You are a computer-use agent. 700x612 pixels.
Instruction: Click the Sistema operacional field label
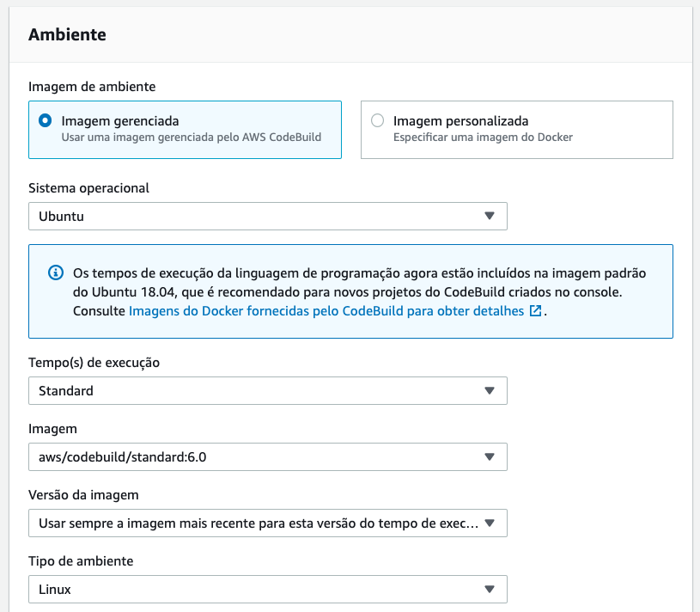click(x=88, y=188)
